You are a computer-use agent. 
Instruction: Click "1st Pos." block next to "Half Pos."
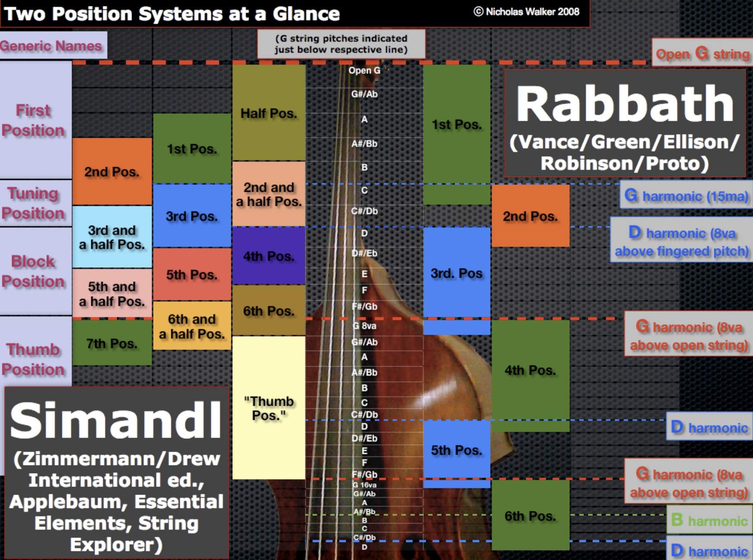coord(192,148)
